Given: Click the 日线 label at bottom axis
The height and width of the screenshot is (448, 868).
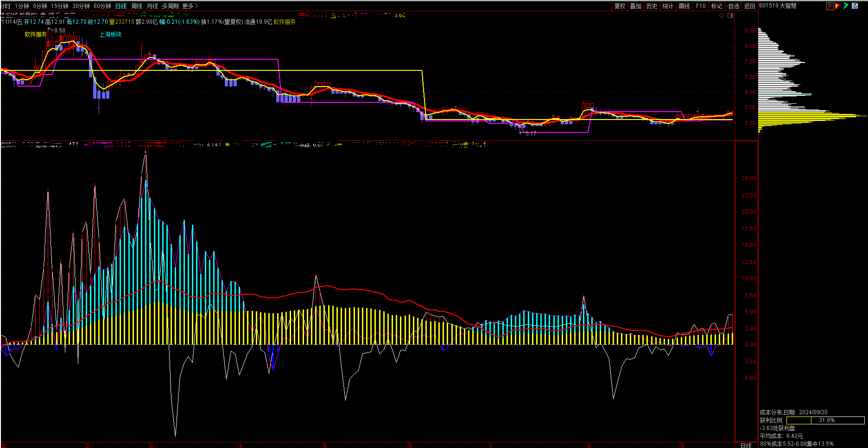Looking at the screenshot, I should pyautogui.click(x=746, y=445).
